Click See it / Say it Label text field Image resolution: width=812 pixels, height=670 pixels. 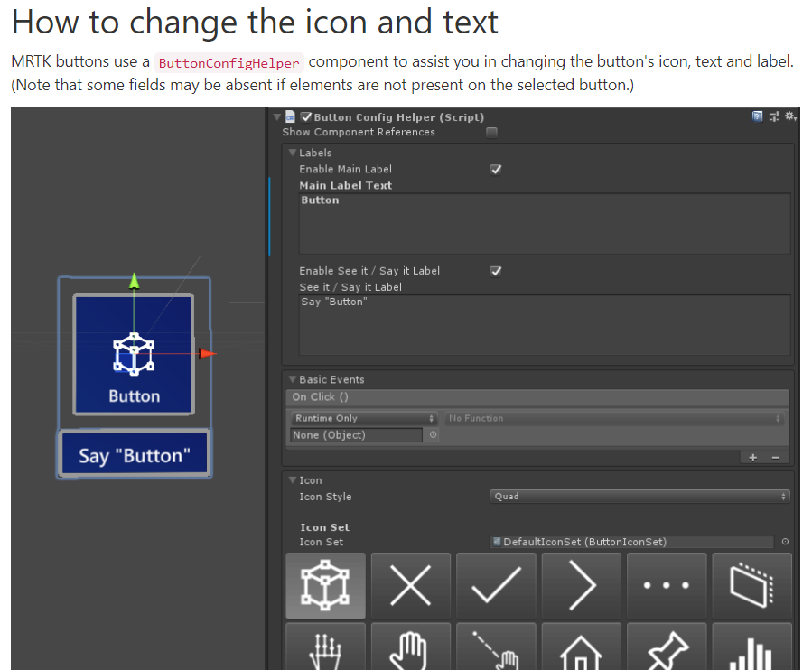(x=545, y=325)
